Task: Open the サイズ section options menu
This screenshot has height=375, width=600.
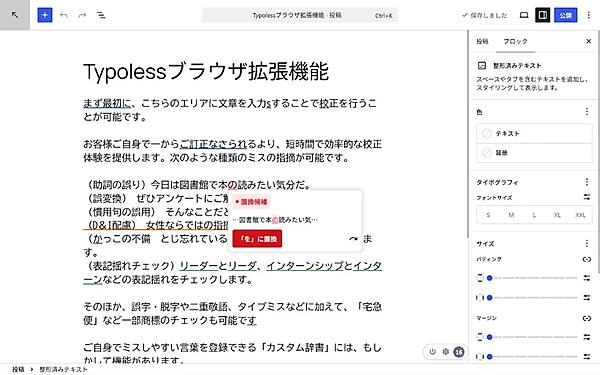Action: coord(587,243)
